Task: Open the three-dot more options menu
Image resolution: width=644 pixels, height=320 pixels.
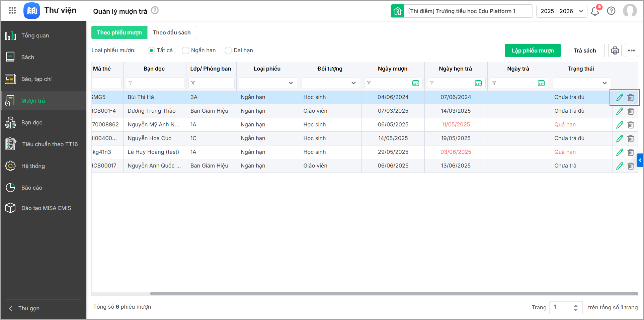Action: pyautogui.click(x=631, y=50)
